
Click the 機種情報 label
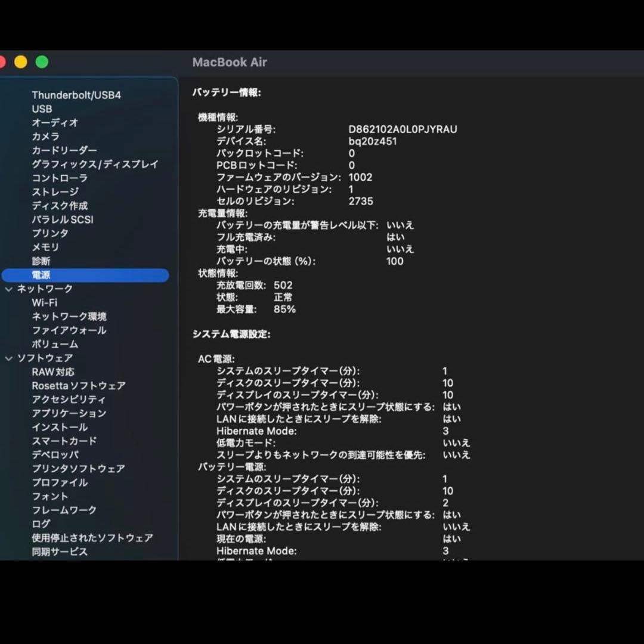click(218, 117)
